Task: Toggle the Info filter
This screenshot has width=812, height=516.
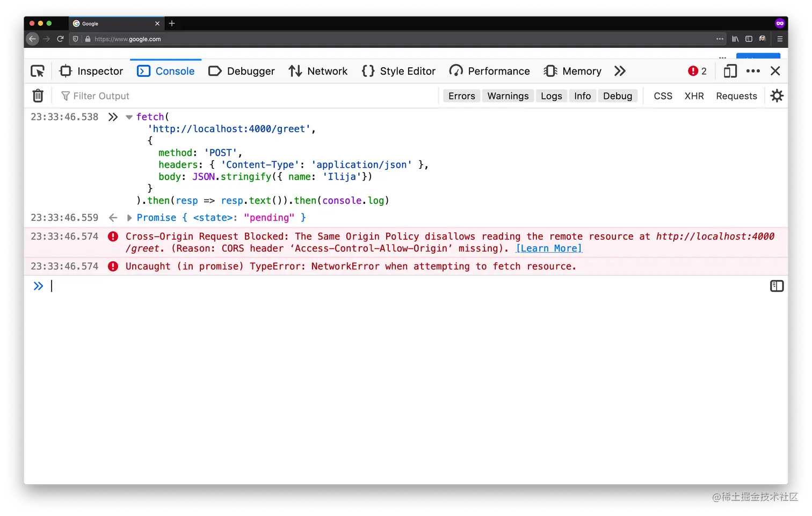Action: [583, 96]
